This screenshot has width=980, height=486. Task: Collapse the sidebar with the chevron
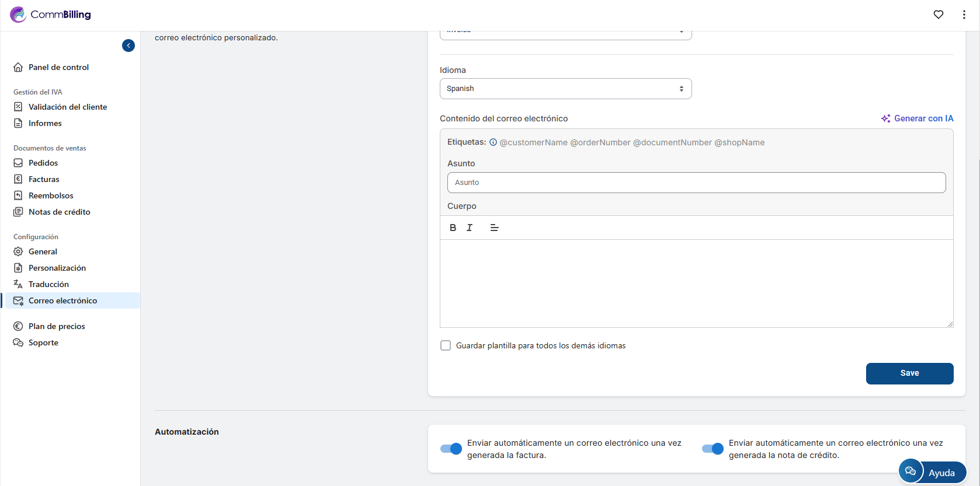click(128, 46)
